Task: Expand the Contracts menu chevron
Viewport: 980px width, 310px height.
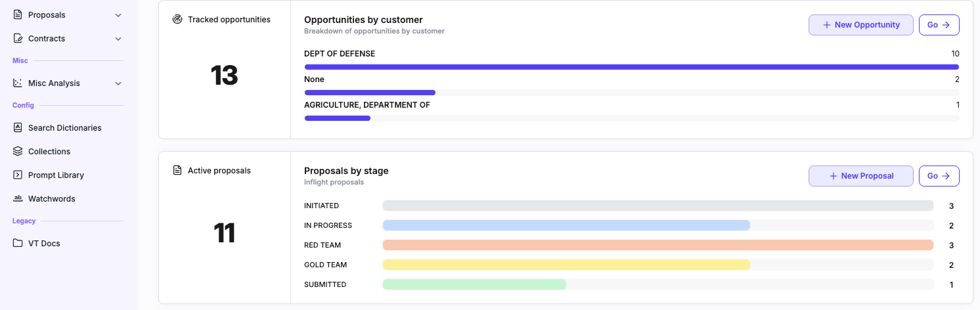Action: point(118,38)
